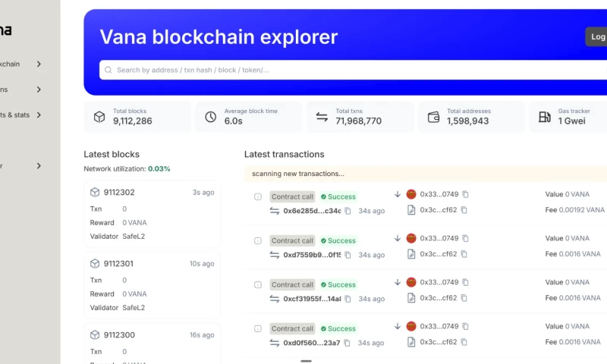
Task: Click the Average block time clock icon
Action: click(x=211, y=117)
